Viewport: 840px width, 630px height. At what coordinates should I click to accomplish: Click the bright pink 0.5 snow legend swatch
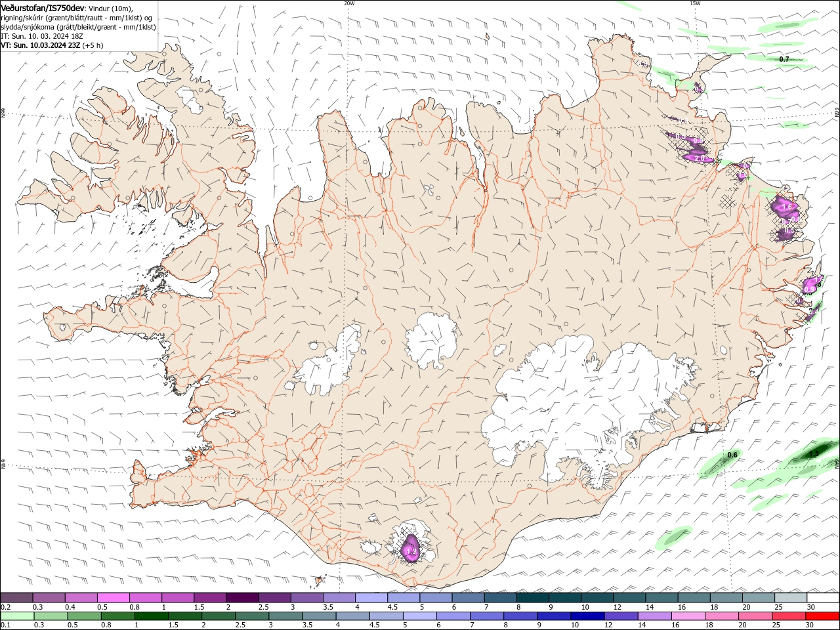113,598
